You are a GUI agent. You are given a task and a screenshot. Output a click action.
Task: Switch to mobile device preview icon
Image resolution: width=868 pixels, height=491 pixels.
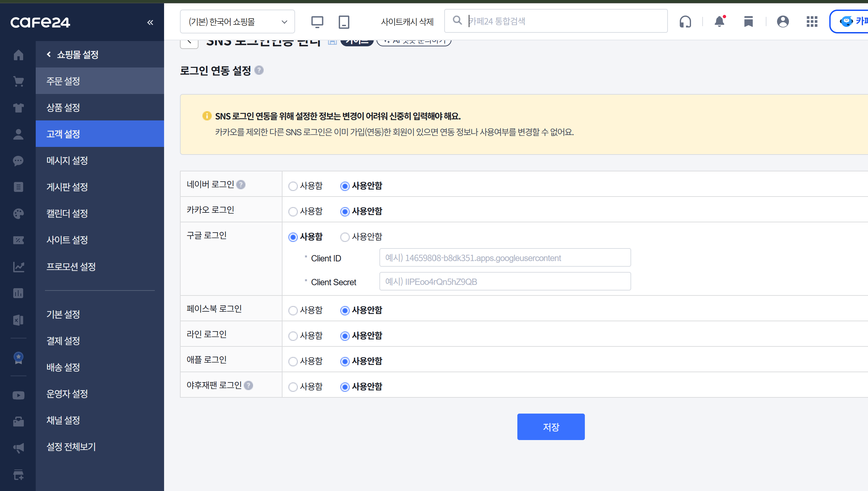pos(344,22)
